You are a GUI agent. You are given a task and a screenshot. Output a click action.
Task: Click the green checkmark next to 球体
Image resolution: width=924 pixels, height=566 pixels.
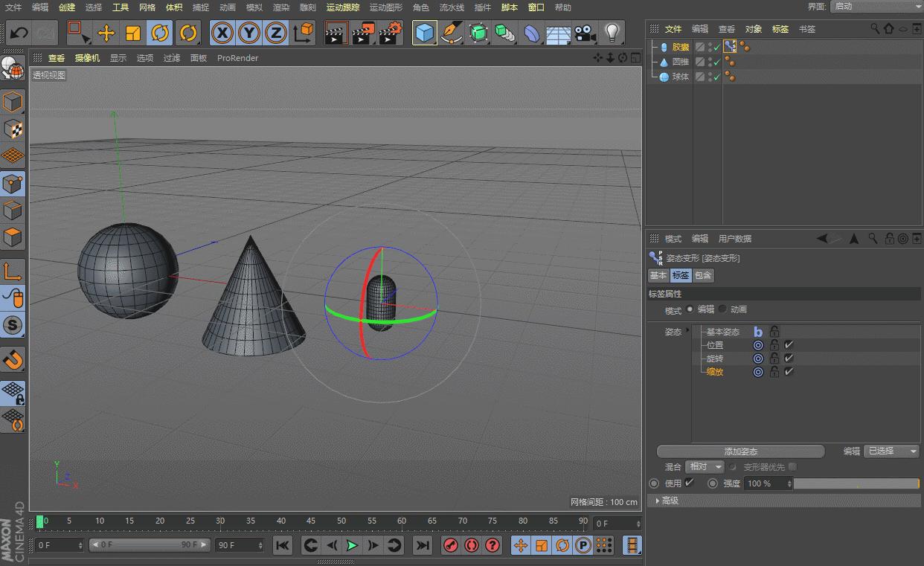point(716,76)
